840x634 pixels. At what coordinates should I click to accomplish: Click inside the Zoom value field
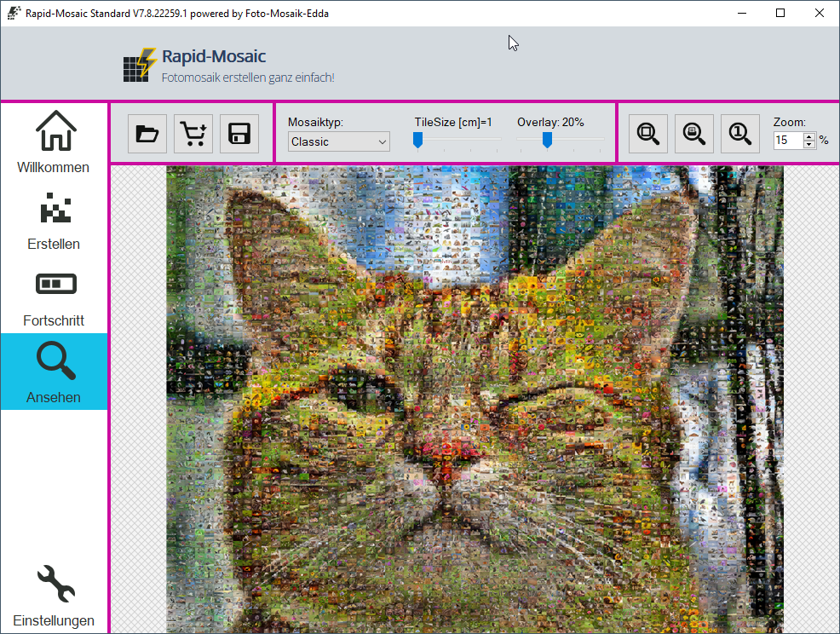pyautogui.click(x=788, y=141)
